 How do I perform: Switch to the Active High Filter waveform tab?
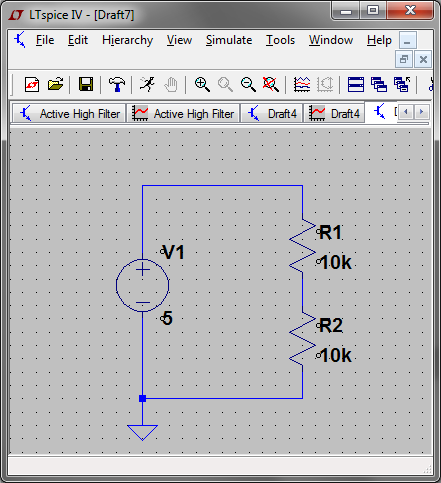point(183,114)
